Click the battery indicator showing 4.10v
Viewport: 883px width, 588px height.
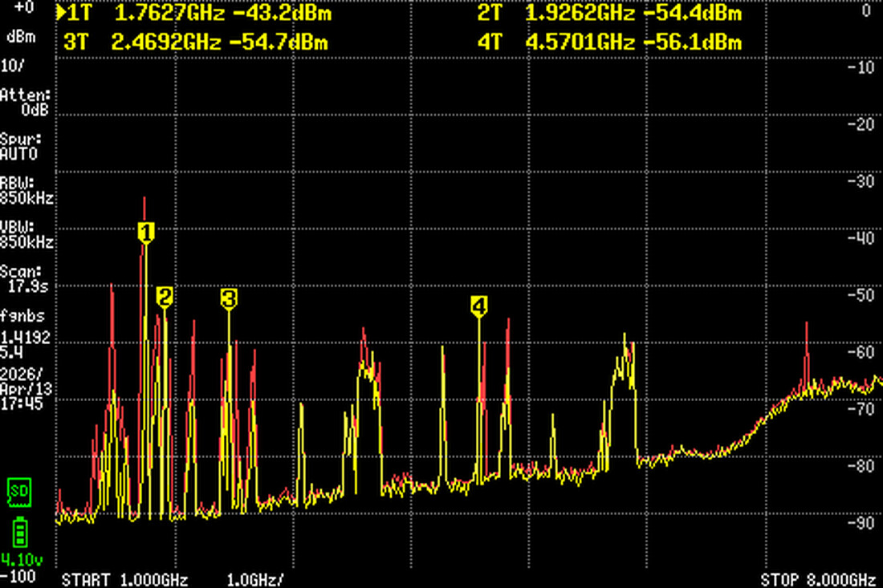(x=18, y=535)
